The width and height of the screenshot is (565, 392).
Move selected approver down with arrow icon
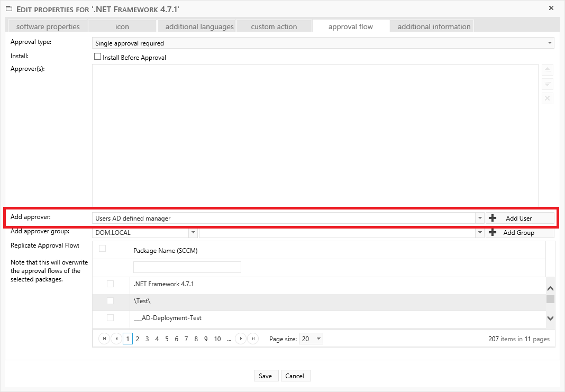[x=548, y=85]
